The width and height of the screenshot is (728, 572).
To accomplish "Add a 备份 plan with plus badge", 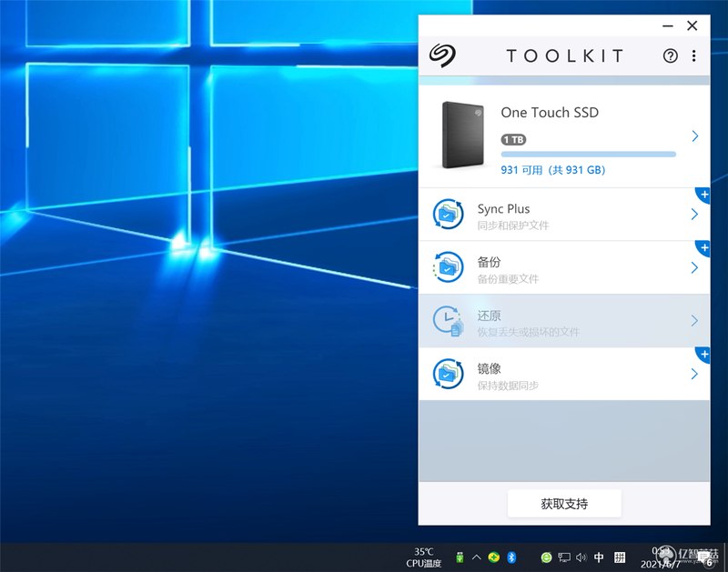I will [703, 248].
